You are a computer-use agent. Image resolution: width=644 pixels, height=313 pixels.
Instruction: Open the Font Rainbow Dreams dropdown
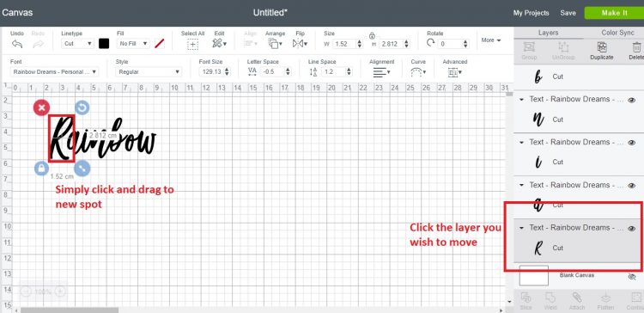pos(54,71)
